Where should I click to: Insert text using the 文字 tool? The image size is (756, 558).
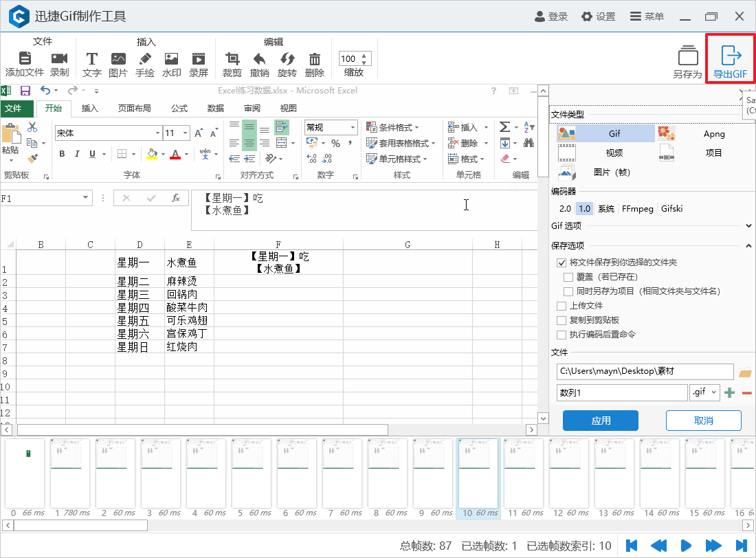91,58
